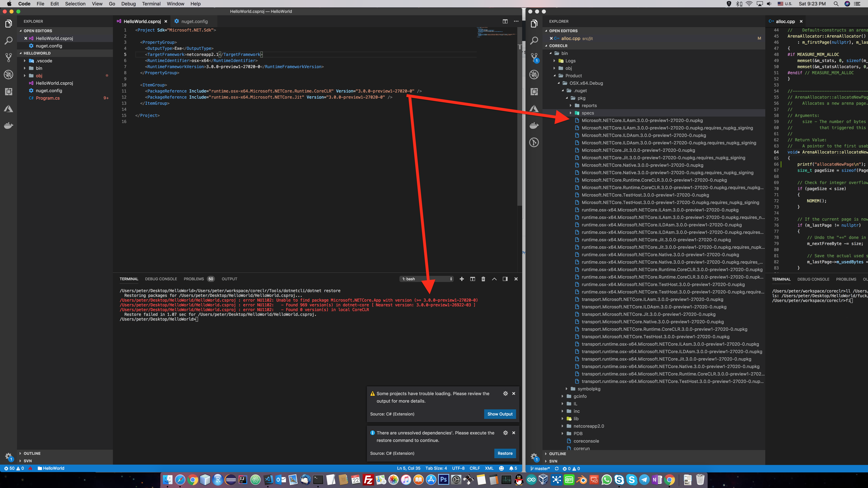Open Debug view in HelloWorld activity bar
Image resolution: width=868 pixels, height=488 pixels.
(x=8, y=74)
